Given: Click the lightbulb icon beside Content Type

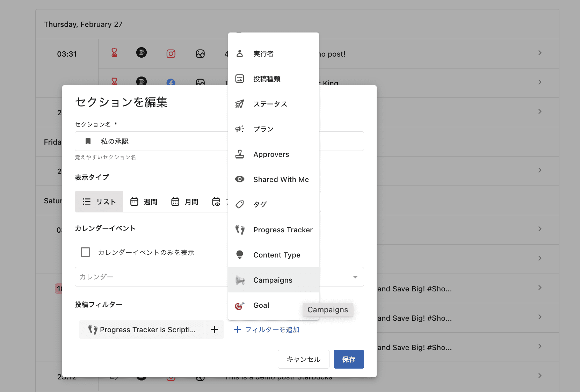Looking at the screenshot, I should (x=240, y=255).
